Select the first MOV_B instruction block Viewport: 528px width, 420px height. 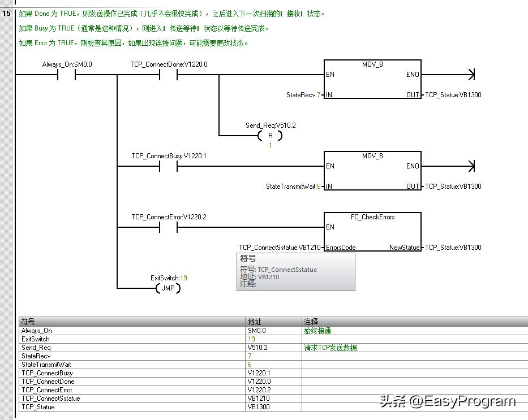(x=372, y=79)
